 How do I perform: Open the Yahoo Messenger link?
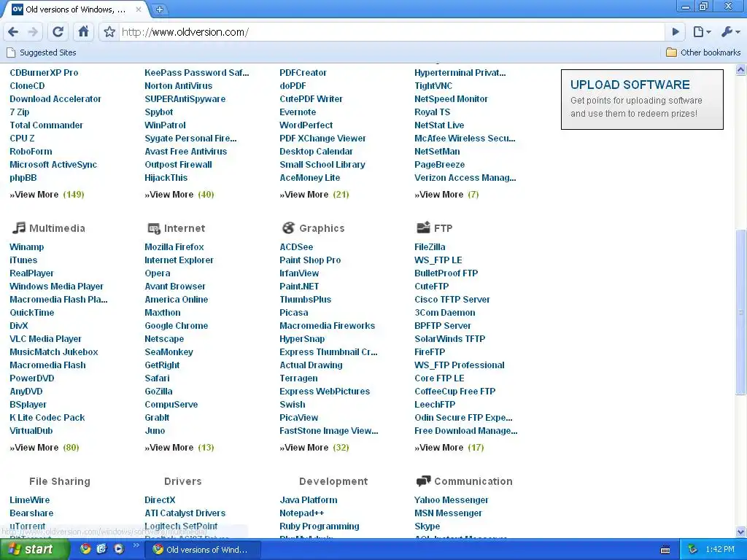(451, 499)
